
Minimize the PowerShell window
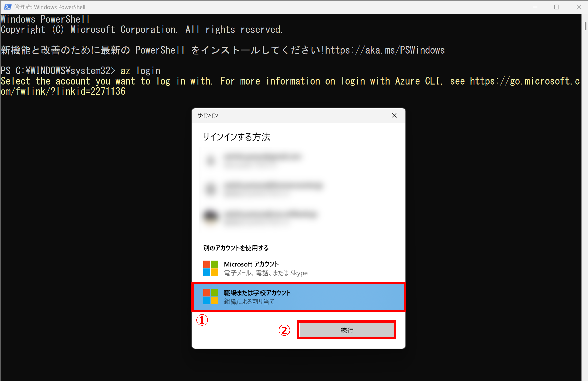[535, 7]
